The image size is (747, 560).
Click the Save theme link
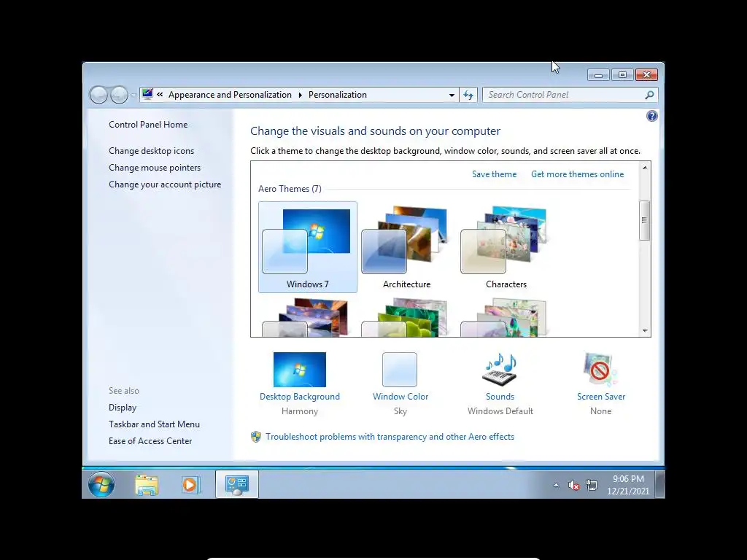coord(494,174)
